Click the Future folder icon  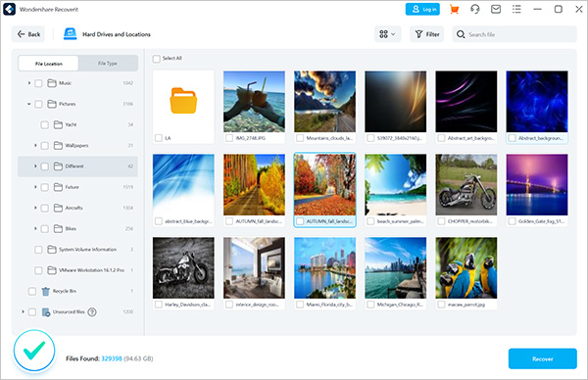[x=58, y=187]
